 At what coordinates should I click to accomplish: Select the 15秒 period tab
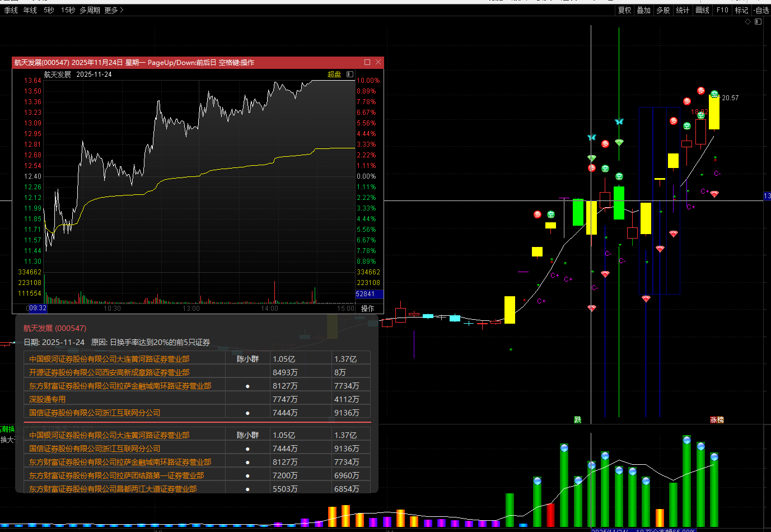point(68,10)
